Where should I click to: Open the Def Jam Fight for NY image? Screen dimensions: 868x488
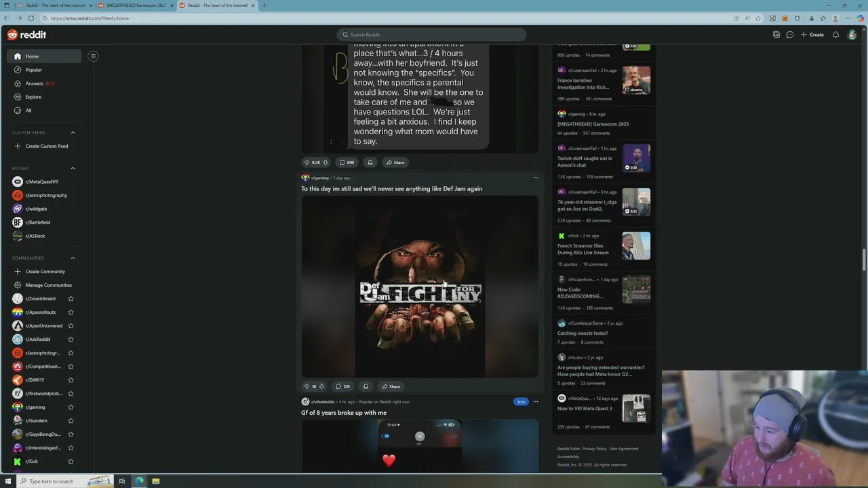click(420, 287)
